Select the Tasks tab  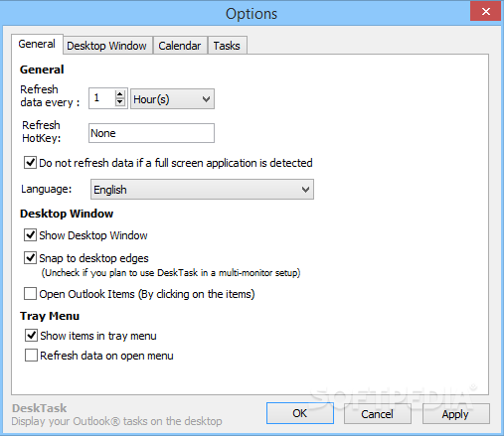click(x=227, y=46)
